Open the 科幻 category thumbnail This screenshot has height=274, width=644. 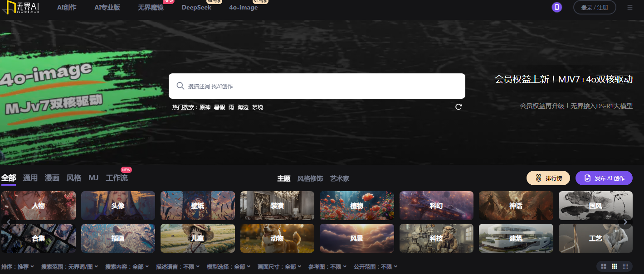tap(436, 206)
